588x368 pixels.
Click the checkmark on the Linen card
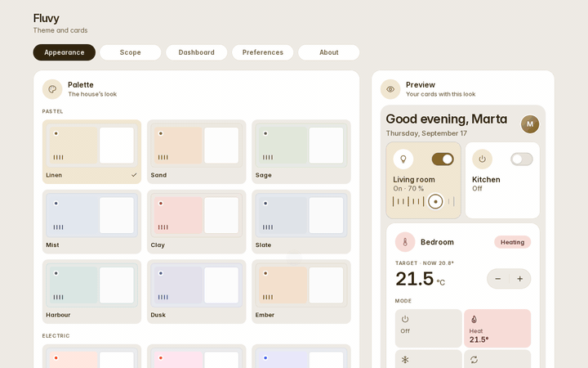[x=134, y=175]
